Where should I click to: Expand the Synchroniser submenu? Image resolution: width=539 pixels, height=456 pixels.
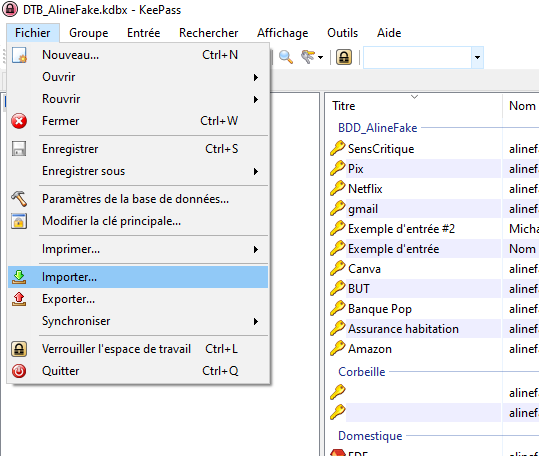(x=255, y=322)
